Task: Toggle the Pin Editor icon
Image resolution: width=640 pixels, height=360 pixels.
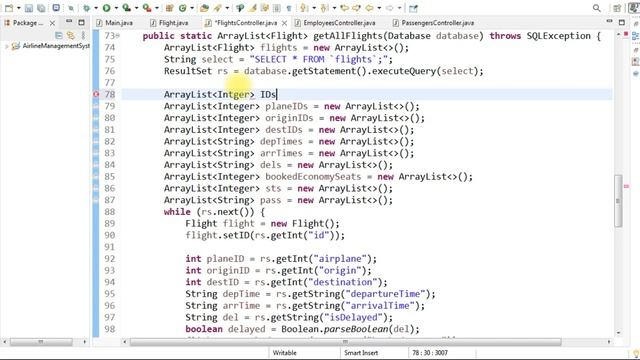Action: [413, 8]
